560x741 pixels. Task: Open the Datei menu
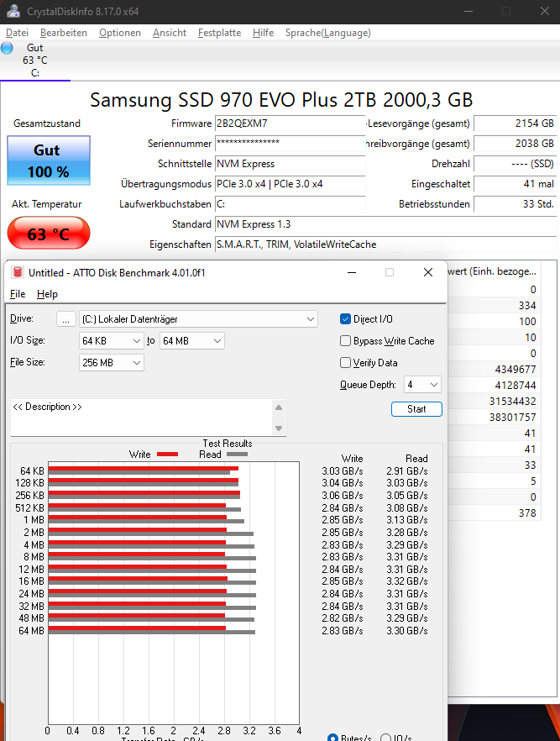tap(17, 33)
